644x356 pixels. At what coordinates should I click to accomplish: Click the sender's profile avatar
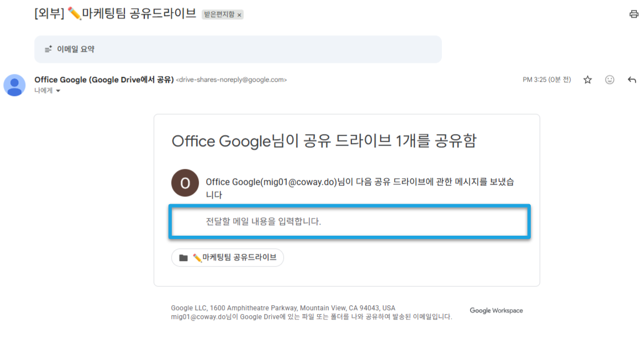pyautogui.click(x=15, y=85)
